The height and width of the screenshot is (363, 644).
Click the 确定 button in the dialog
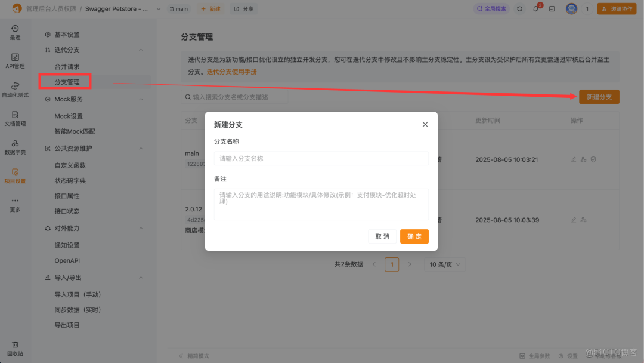point(414,236)
